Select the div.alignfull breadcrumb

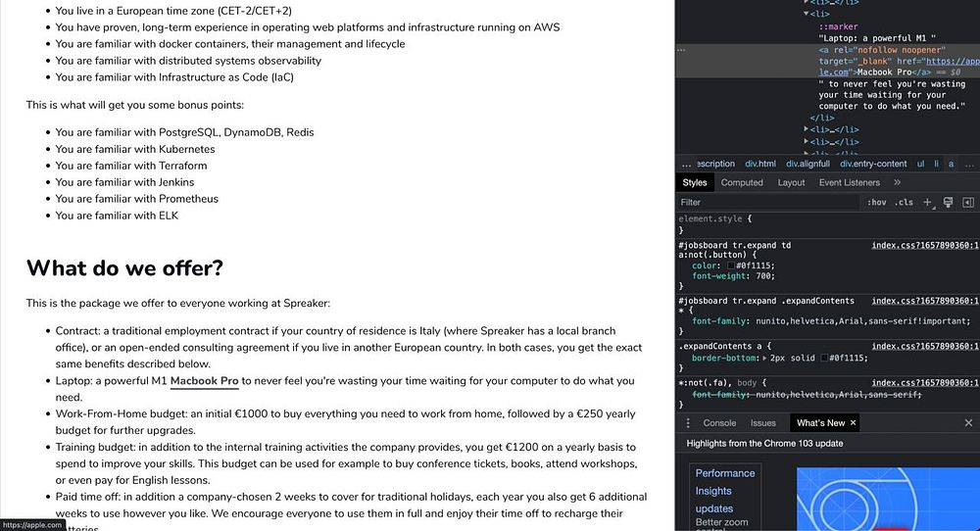click(808, 164)
